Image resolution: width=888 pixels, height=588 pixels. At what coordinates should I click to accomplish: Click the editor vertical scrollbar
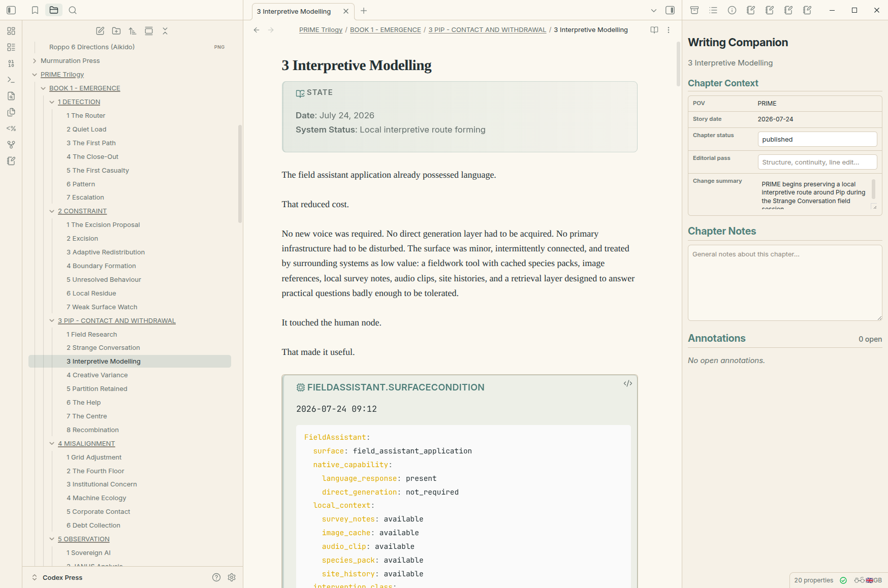pyautogui.click(x=678, y=64)
